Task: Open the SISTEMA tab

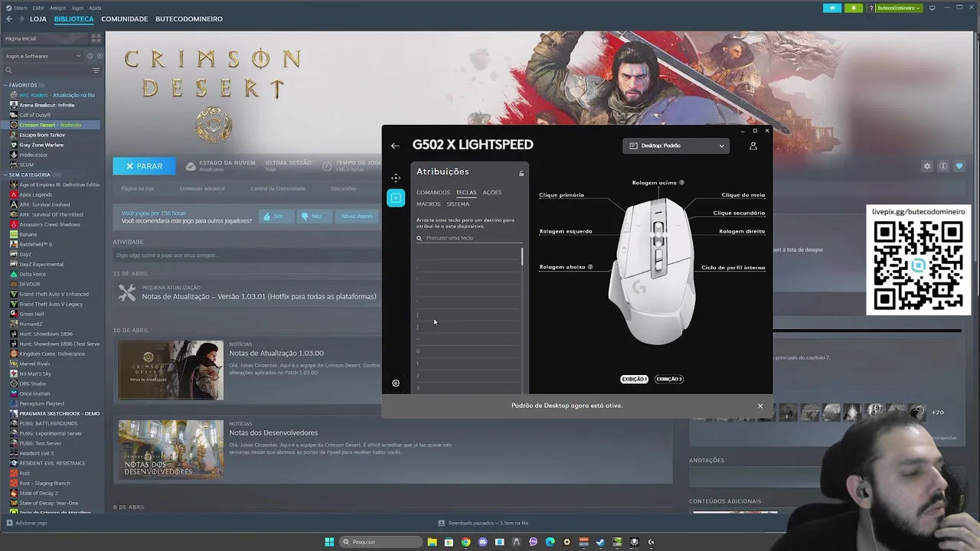Action: pos(458,204)
